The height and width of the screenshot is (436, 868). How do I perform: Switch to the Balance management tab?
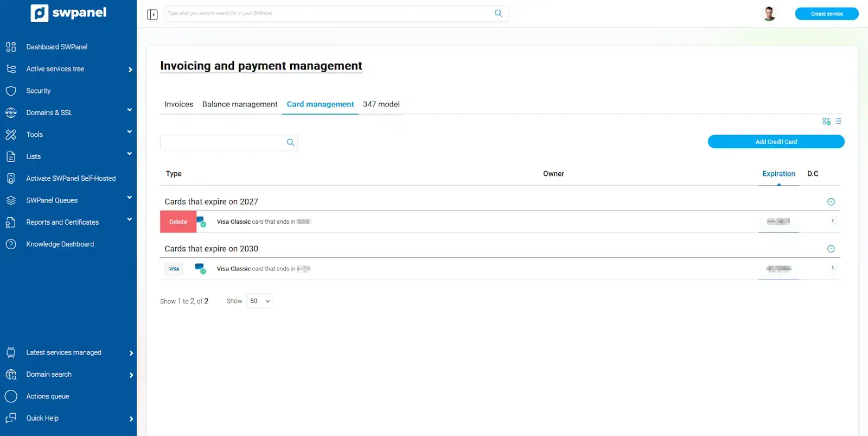pyautogui.click(x=239, y=104)
